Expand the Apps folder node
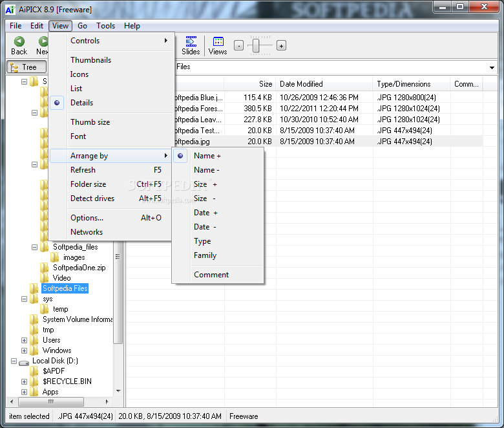This screenshot has width=504, height=428. click(x=24, y=392)
